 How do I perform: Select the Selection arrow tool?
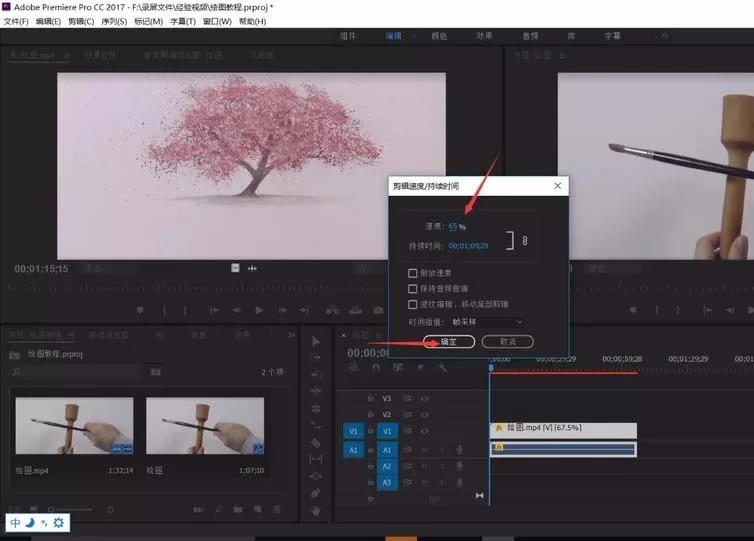coord(315,341)
